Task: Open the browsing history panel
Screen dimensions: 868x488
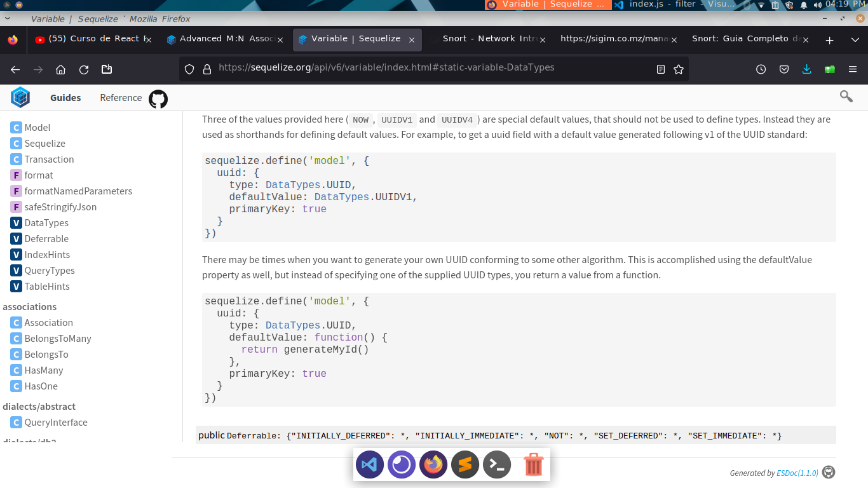Action: tap(761, 69)
